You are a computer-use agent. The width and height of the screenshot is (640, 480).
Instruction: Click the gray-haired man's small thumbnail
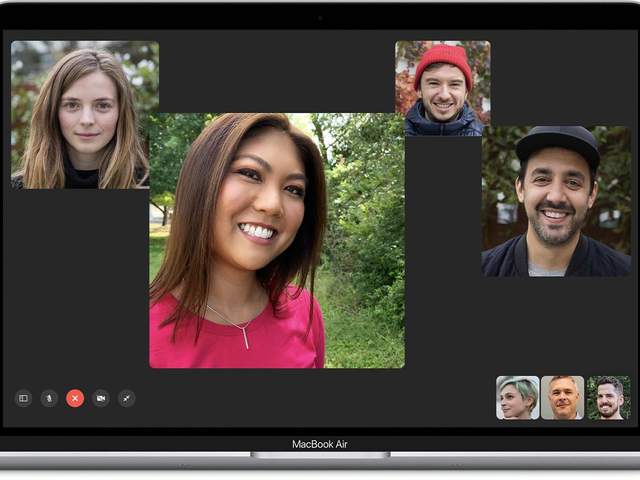click(562, 398)
